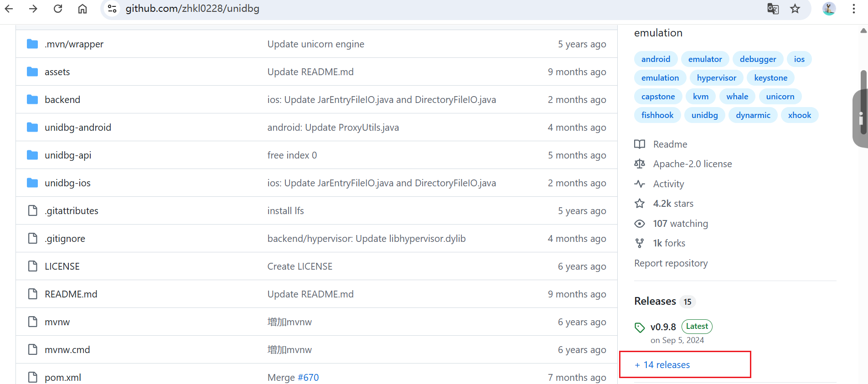Click the file icon beside README.md
Viewport: 868px width, 384px height.
pyautogui.click(x=32, y=294)
